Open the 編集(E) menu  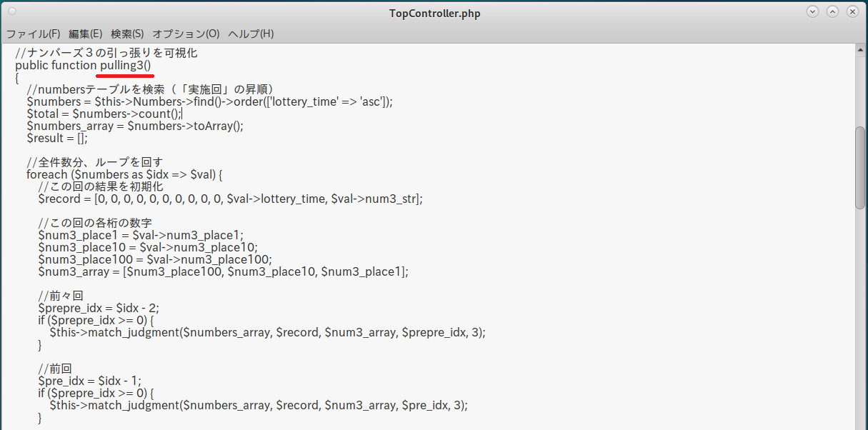coord(86,34)
